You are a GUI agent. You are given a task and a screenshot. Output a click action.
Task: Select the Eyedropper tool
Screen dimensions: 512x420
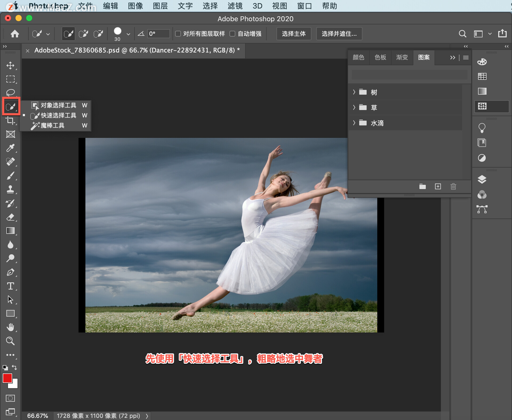pos(10,148)
